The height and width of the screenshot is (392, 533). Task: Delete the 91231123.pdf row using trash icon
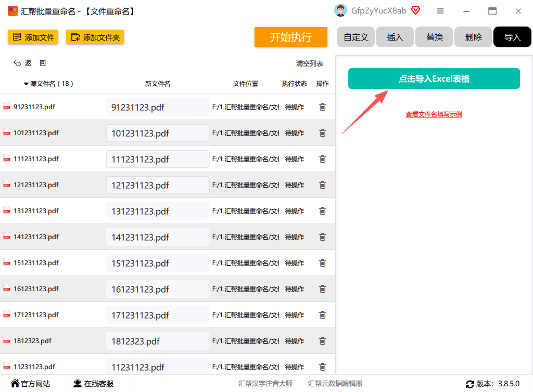[322, 107]
